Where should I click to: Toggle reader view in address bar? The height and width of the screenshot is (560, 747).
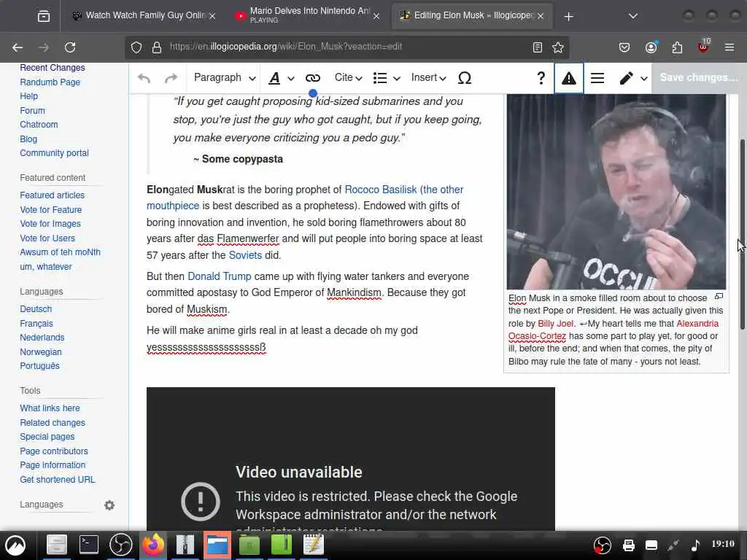coord(538,47)
